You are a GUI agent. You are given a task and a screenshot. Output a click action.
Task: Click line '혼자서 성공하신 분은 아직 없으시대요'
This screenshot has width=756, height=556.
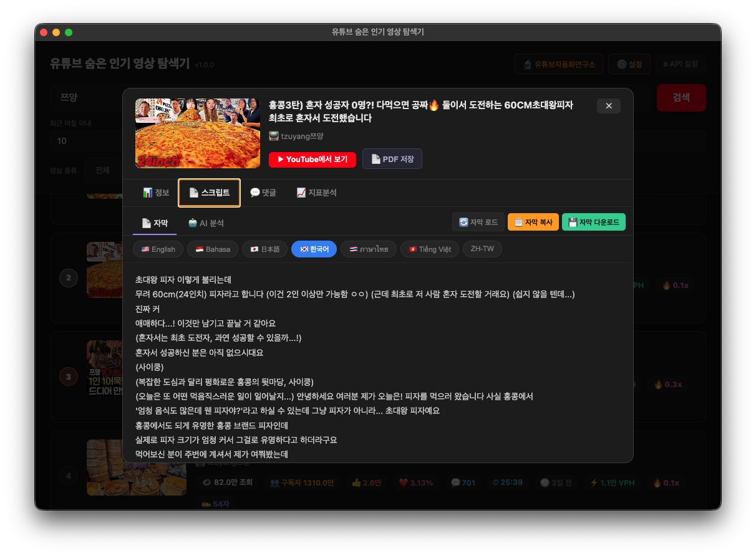point(200,352)
